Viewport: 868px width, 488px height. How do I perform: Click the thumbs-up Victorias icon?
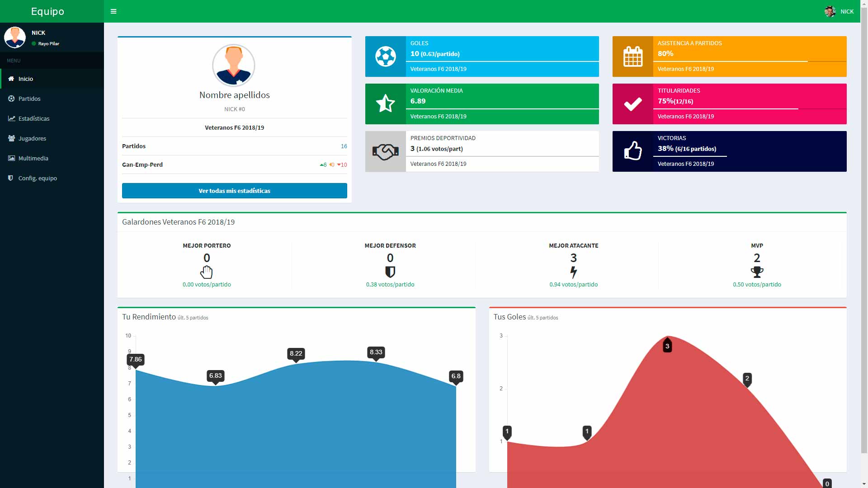click(x=632, y=151)
